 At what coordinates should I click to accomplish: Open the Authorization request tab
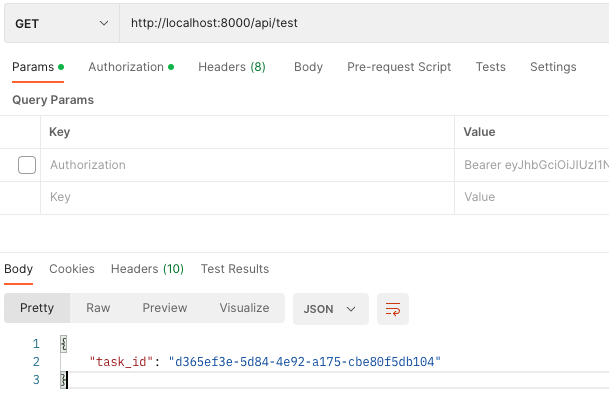131,67
